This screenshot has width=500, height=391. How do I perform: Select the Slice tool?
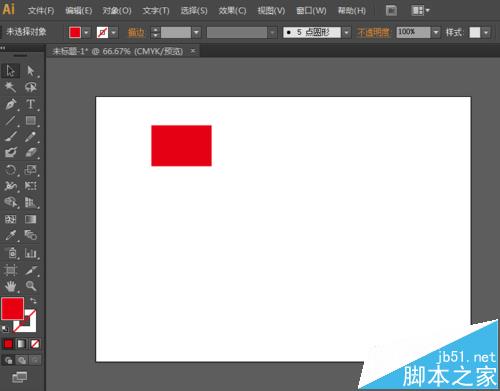click(31, 270)
